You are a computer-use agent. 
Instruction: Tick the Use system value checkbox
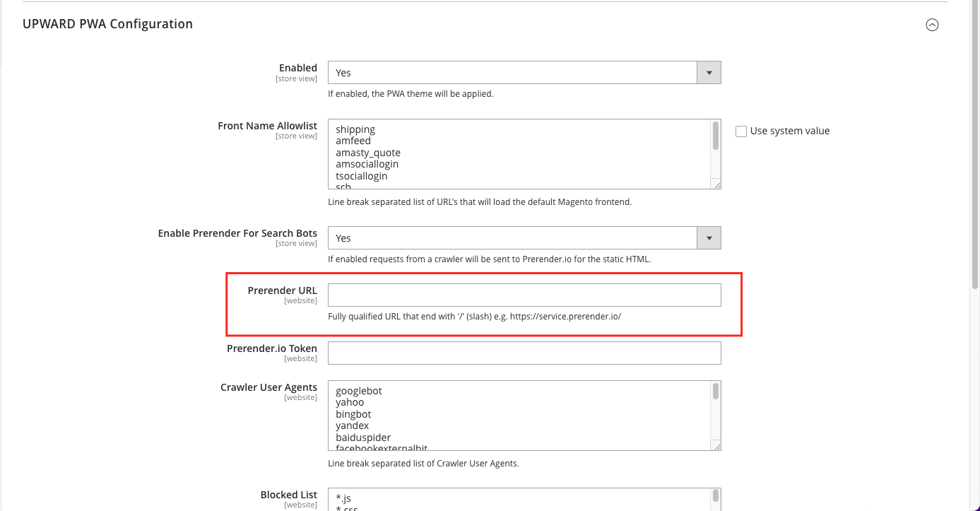[x=741, y=131]
